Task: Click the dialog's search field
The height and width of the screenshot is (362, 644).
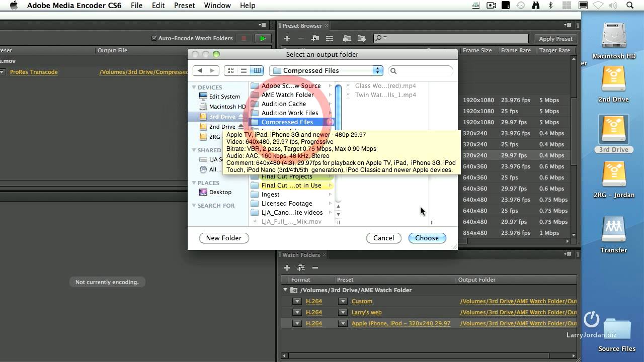Action: [x=420, y=71]
